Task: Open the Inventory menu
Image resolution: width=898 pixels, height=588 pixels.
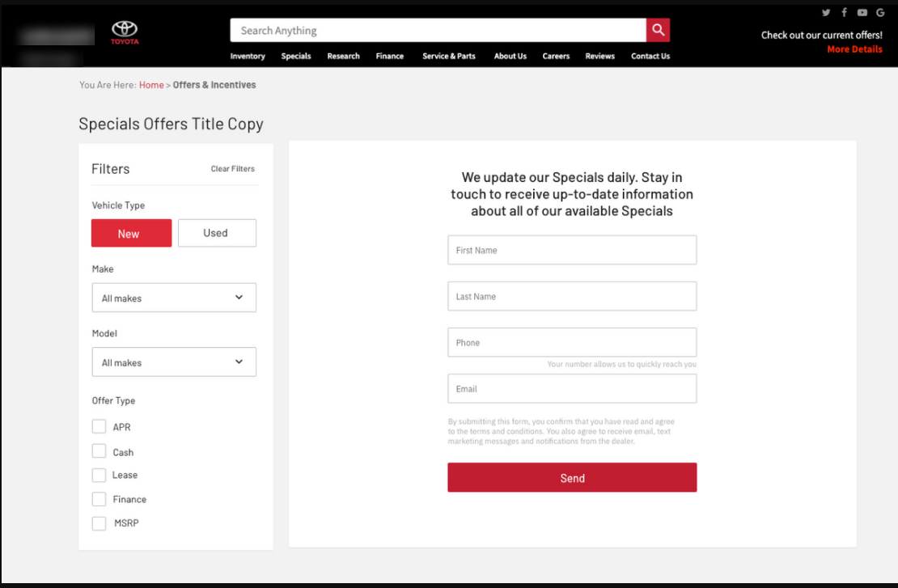Action: point(248,57)
